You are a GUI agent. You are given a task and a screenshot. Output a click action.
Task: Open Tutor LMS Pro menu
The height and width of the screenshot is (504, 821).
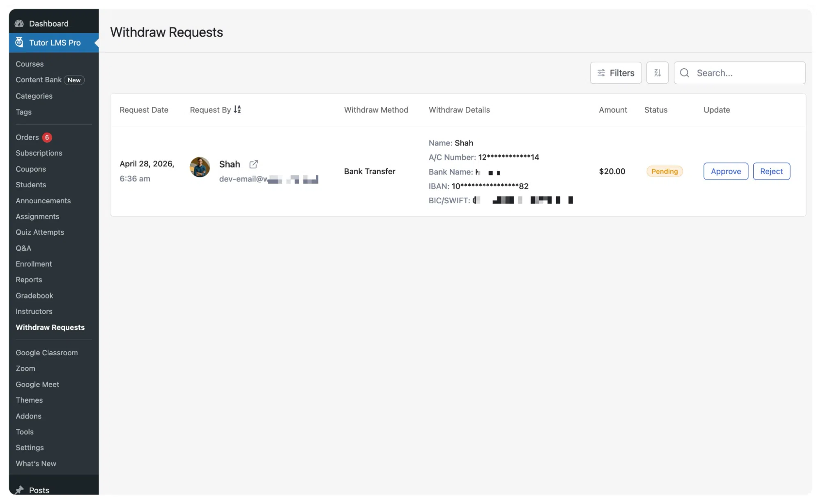pyautogui.click(x=54, y=42)
